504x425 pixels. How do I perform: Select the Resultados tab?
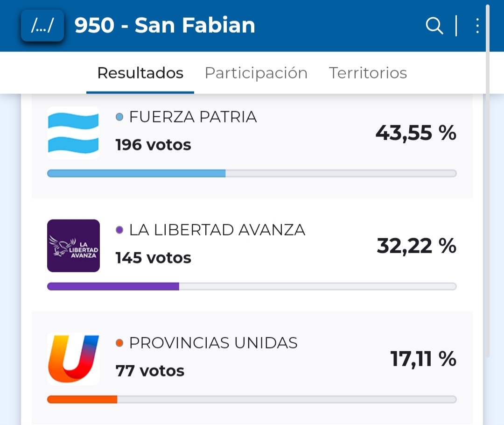pos(140,73)
